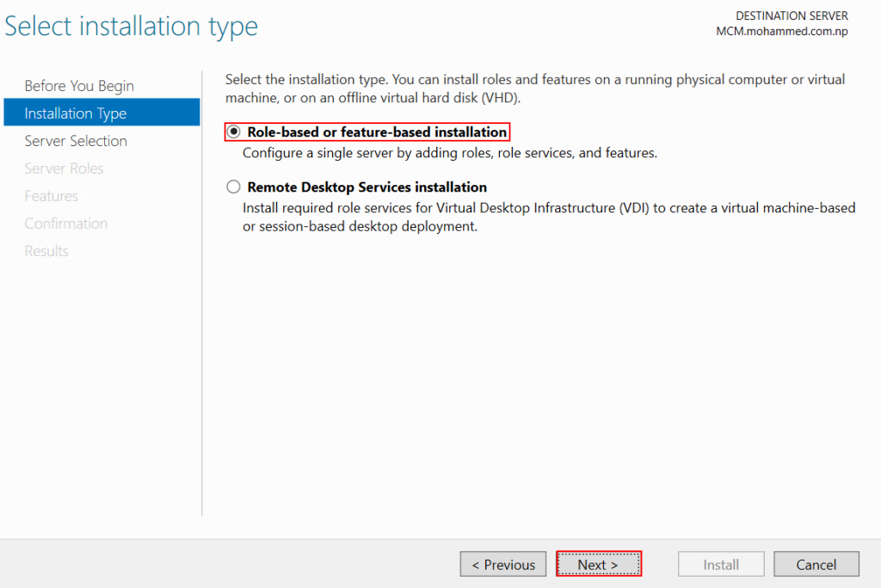The width and height of the screenshot is (881, 588).
Task: Click the Confirmation step in the sidebar
Action: click(65, 224)
